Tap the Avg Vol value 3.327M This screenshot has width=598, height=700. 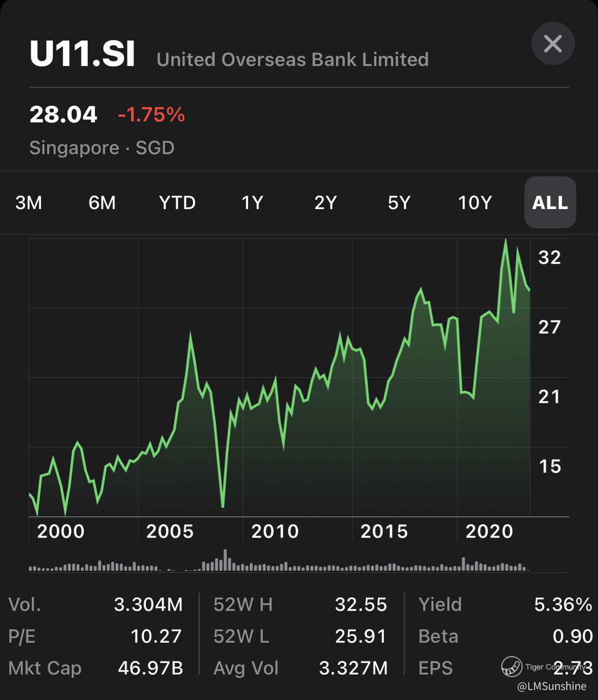pyautogui.click(x=353, y=668)
